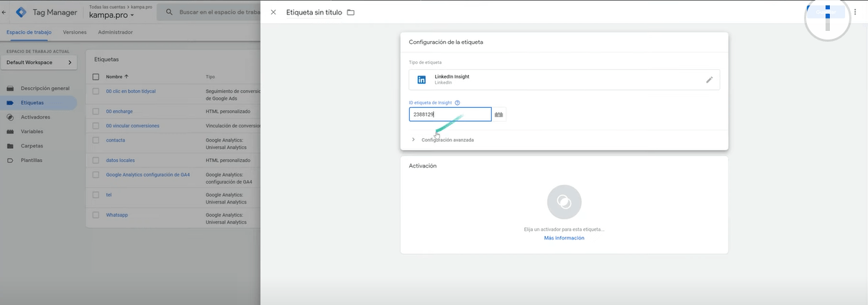The height and width of the screenshot is (305, 868).
Task: Check the 00 encharge row
Action: 96,111
